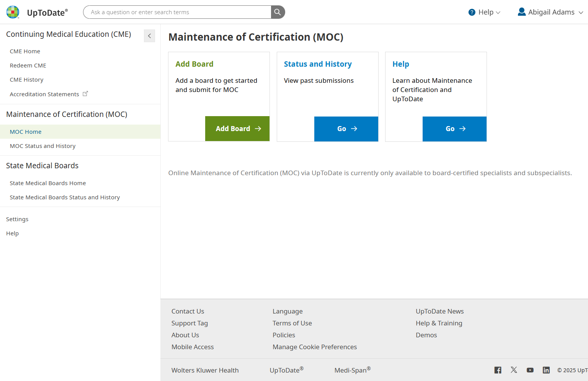
Task: Click the external link icon beside Accreditation Statements
Action: [x=85, y=94]
